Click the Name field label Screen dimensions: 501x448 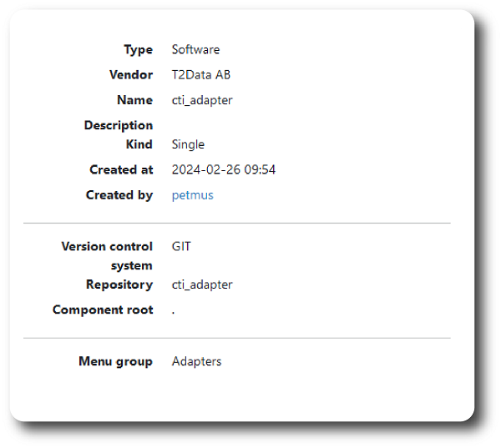pyautogui.click(x=134, y=100)
